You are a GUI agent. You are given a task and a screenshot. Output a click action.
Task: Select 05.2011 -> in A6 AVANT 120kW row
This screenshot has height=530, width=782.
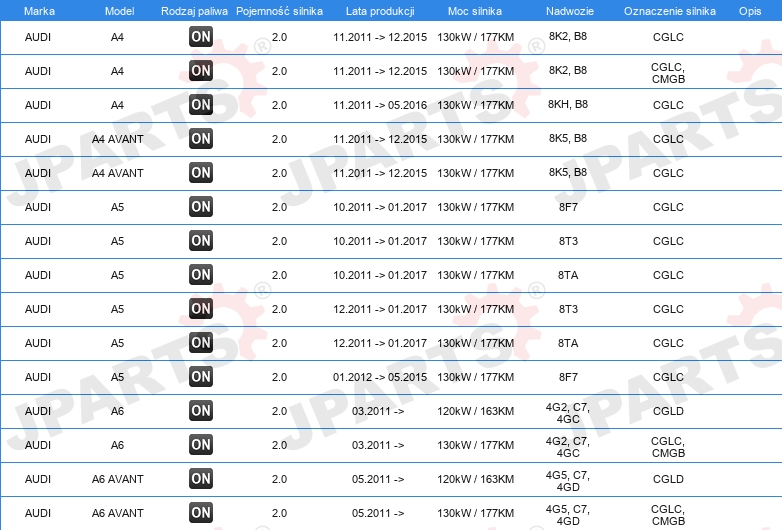[378, 479]
